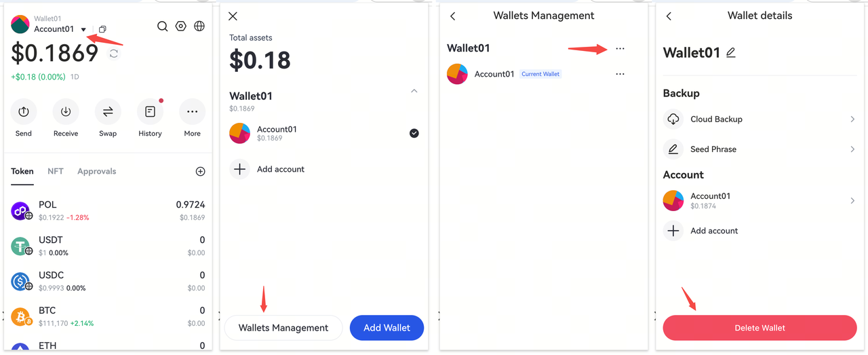Click the pencil to rename Wallet01
Screen dimensions: 868x355
[730, 52]
